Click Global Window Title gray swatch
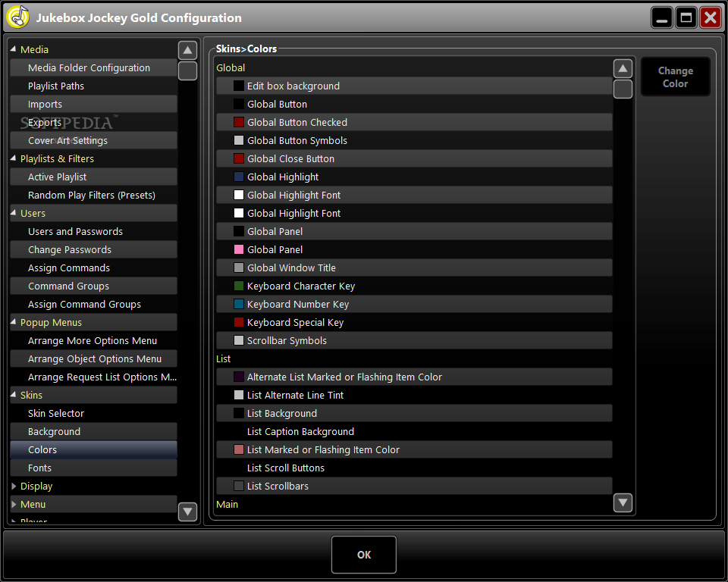Screen dimensions: 728x582 click(238, 268)
